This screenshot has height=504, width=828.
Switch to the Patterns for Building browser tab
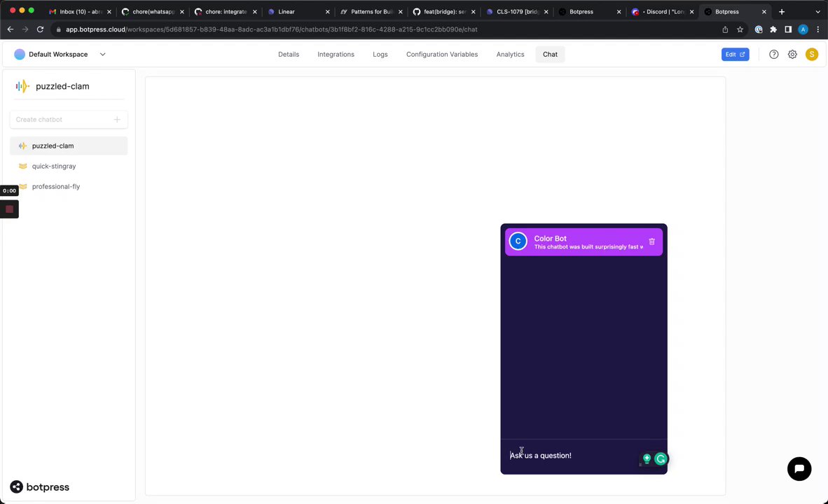pos(371,12)
